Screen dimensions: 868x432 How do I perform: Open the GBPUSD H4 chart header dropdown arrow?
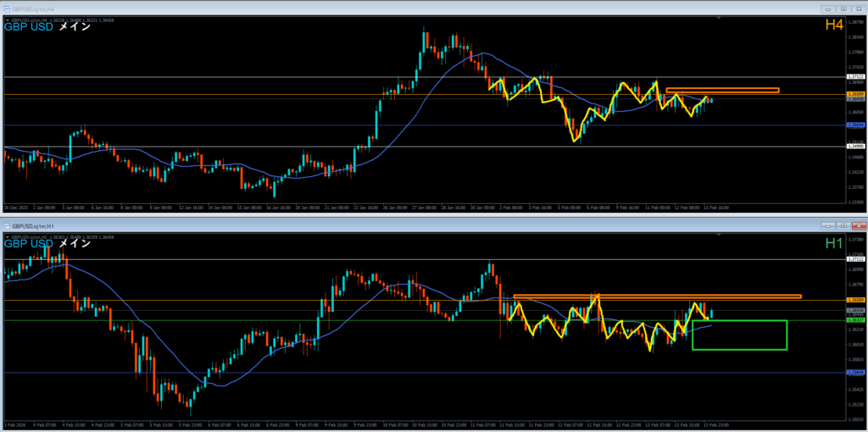tap(8, 19)
